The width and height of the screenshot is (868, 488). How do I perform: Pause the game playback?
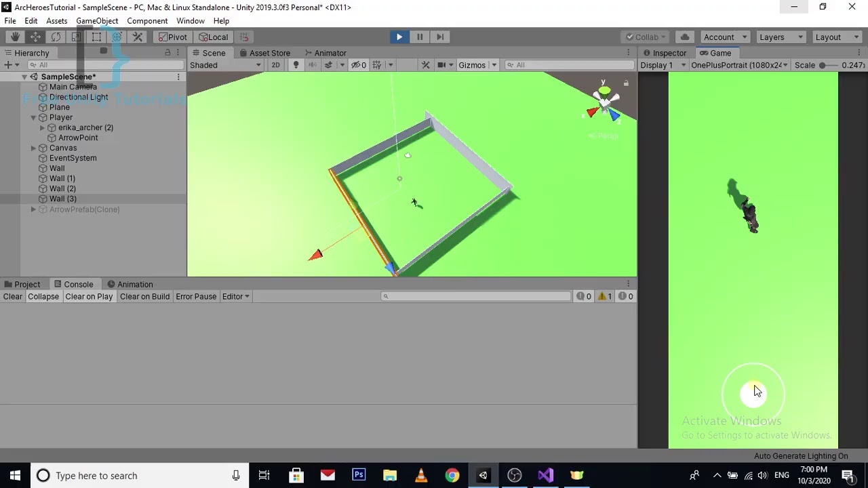pos(419,37)
